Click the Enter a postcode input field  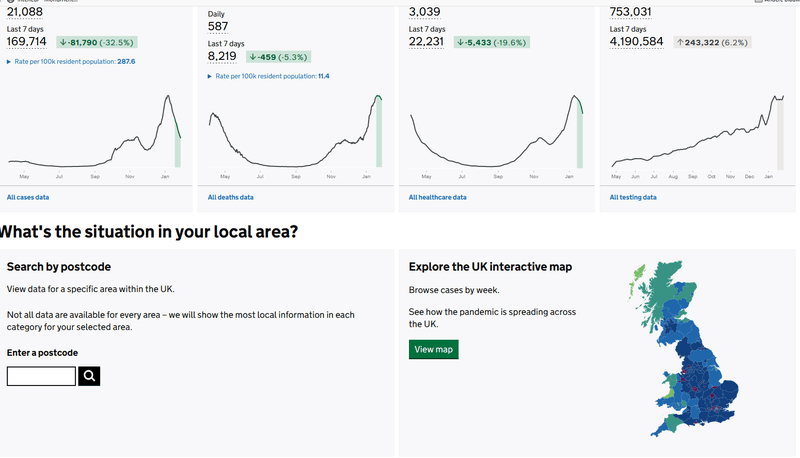pyautogui.click(x=41, y=376)
